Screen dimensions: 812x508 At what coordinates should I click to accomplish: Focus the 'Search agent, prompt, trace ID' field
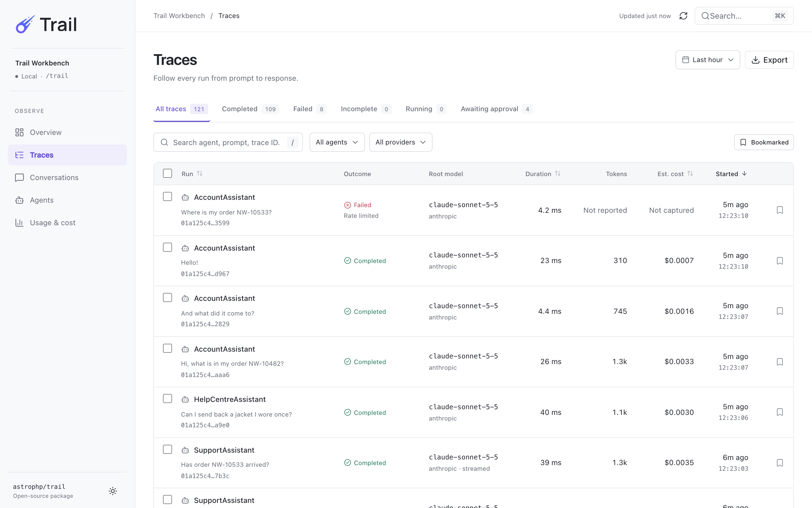click(x=228, y=143)
